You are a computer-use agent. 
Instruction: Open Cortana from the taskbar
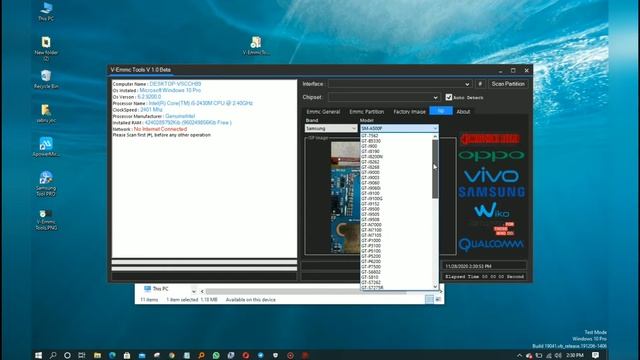(x=67, y=355)
